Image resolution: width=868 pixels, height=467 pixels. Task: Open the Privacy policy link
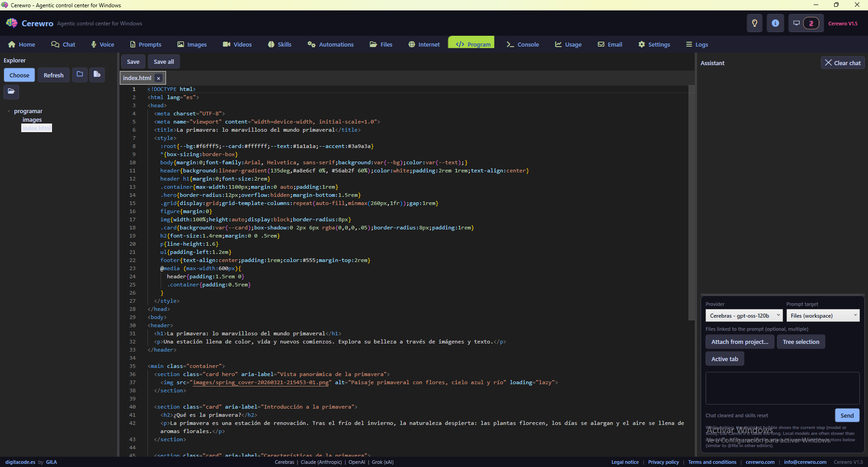pos(664,462)
